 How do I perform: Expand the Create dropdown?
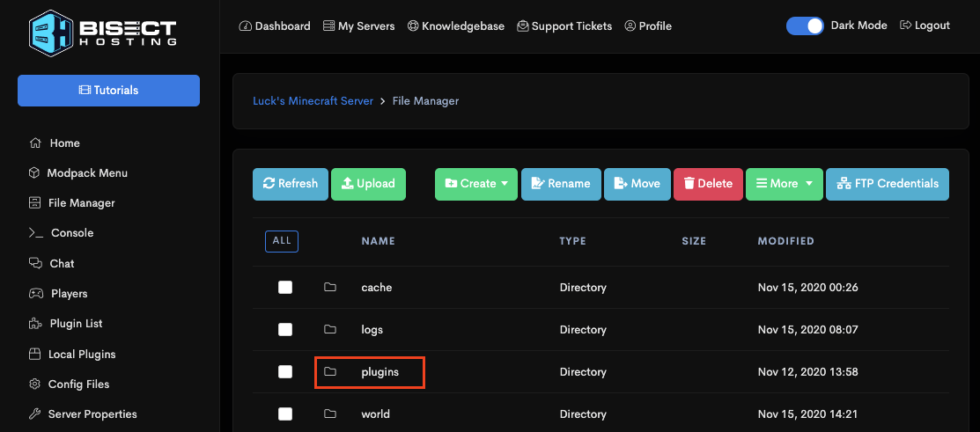pyautogui.click(x=476, y=184)
